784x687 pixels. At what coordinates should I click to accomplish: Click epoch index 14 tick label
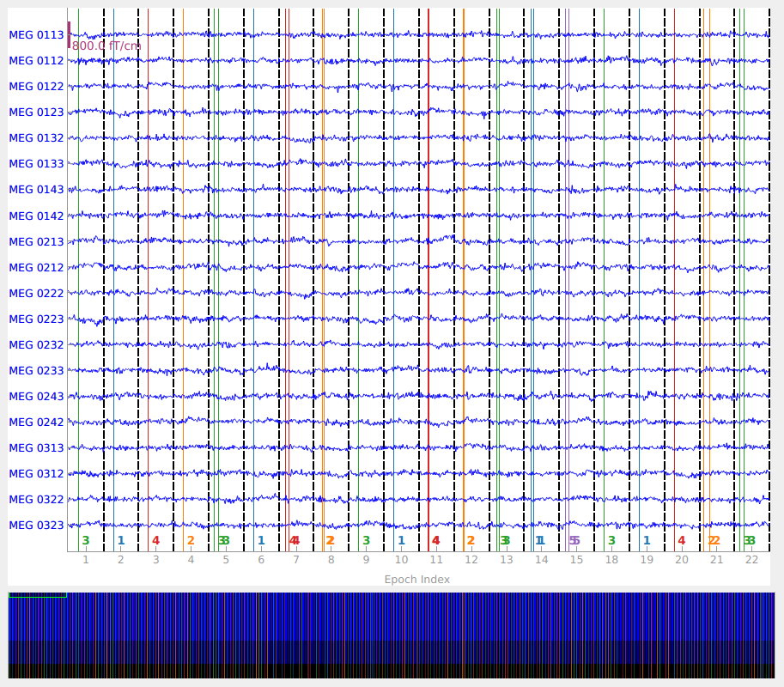pos(542,560)
